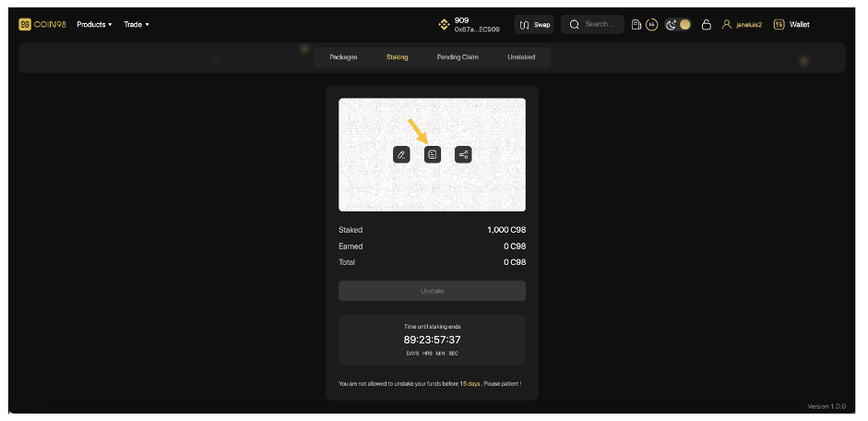Click the share icon on staking card

click(463, 154)
